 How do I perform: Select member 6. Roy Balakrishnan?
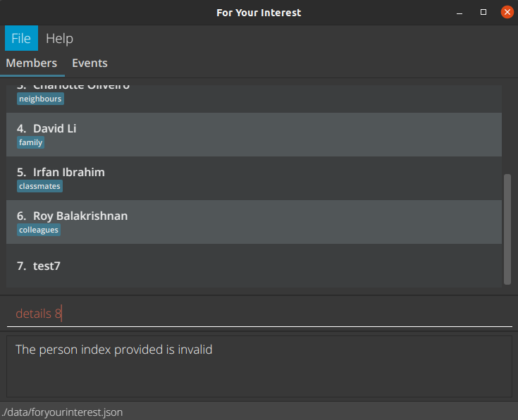[x=254, y=222]
